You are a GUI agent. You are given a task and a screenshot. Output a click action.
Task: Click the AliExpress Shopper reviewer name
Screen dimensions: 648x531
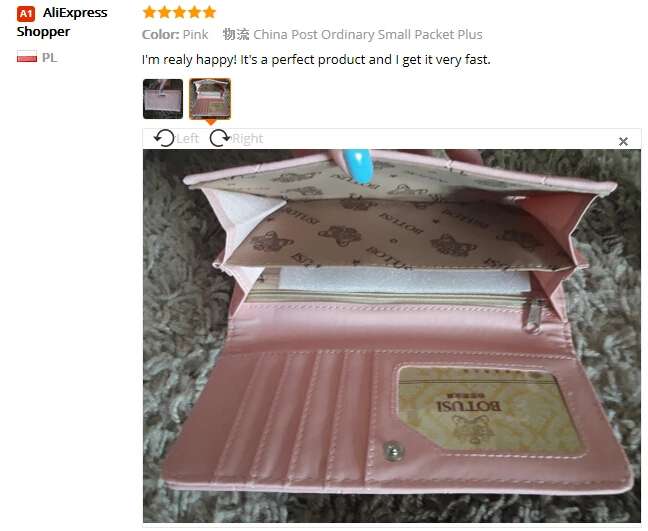62,22
